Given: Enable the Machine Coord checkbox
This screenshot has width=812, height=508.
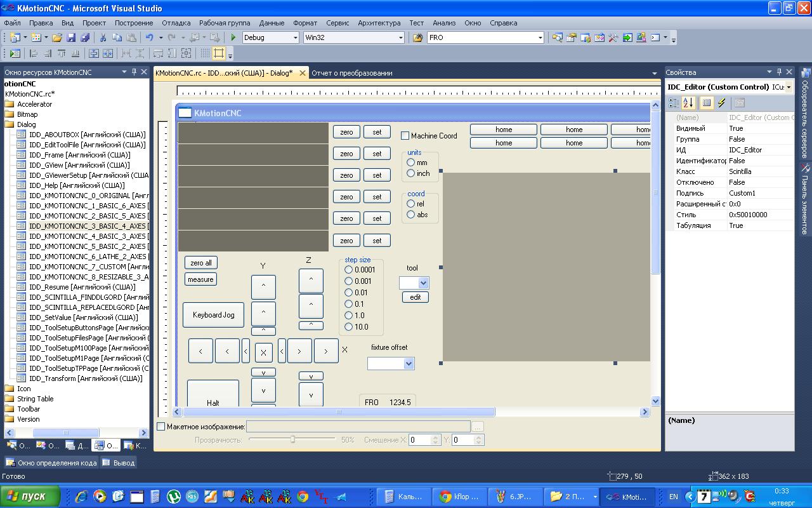Looking at the screenshot, I should pos(405,136).
